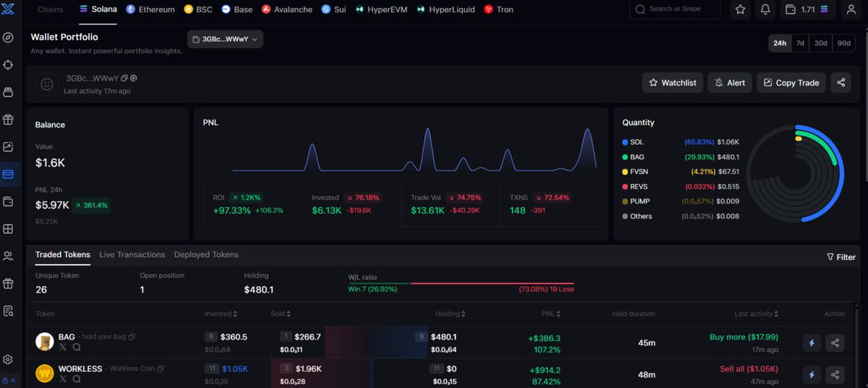Open the settings gear in sidebar
This screenshot has width=868, height=388.
(x=8, y=360)
